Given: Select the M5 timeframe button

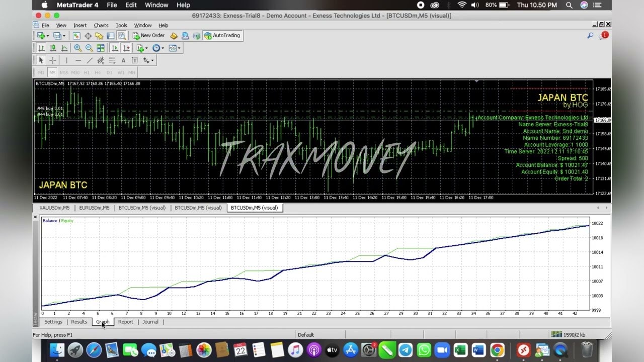Looking at the screenshot, I should coord(52,72).
